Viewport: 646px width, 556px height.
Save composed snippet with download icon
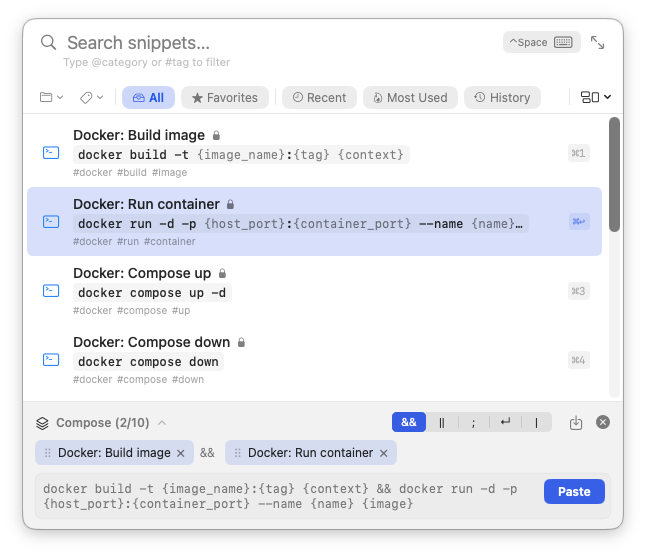click(x=576, y=423)
